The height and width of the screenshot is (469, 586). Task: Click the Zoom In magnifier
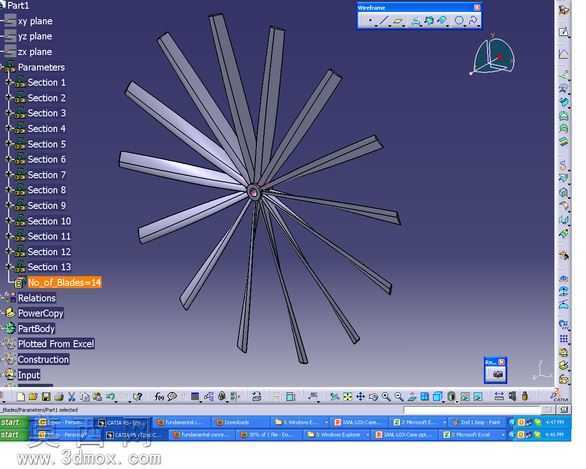coord(386,397)
